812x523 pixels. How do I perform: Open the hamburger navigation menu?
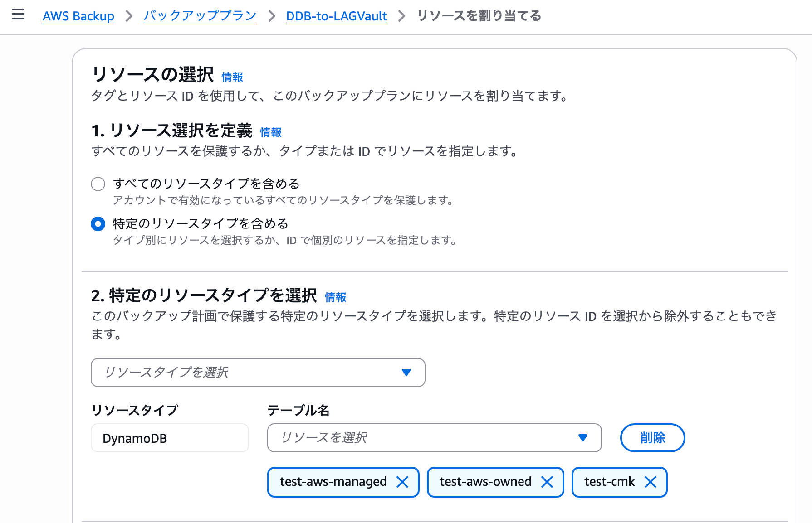click(18, 15)
